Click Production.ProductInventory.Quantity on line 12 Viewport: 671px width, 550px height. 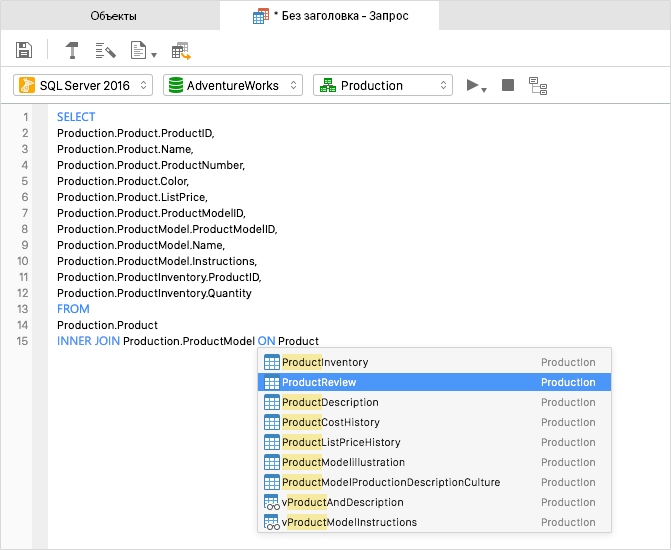(x=154, y=293)
